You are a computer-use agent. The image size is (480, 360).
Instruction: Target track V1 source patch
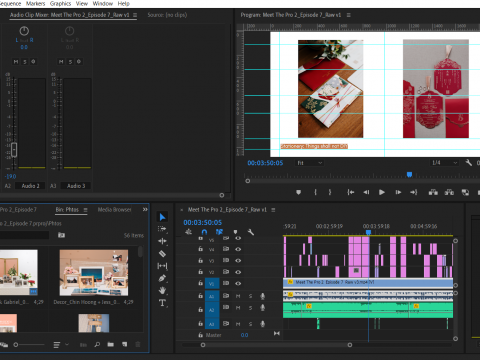pyautogui.click(x=212, y=284)
